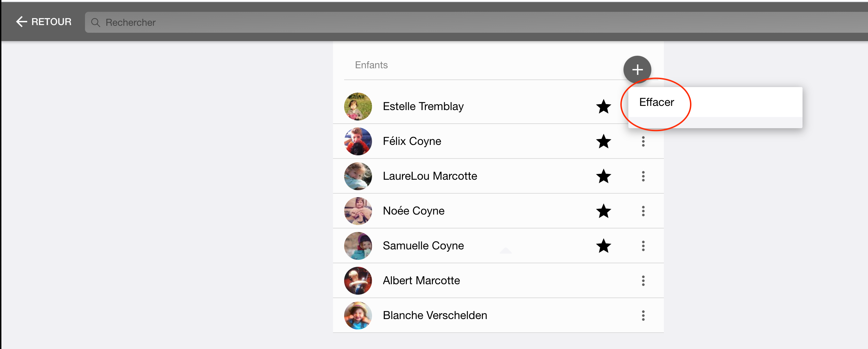Toggle the favorite star for Félix Coyne
Viewport: 868px width, 349px height.
(x=603, y=141)
